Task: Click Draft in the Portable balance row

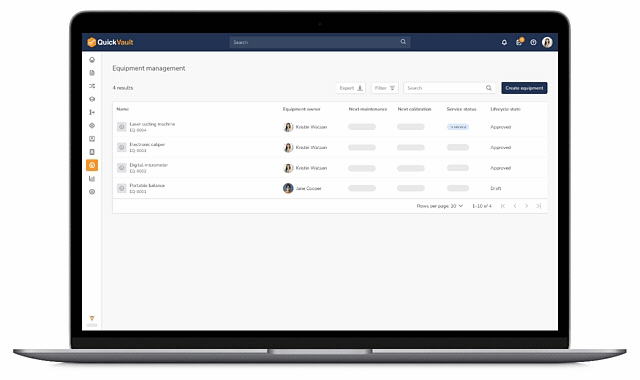Action: [496, 188]
